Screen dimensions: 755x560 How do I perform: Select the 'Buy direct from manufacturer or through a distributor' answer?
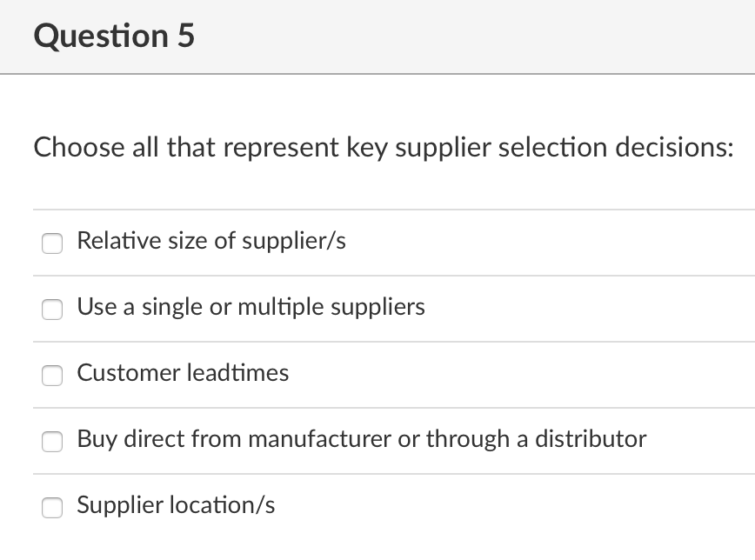pos(362,440)
